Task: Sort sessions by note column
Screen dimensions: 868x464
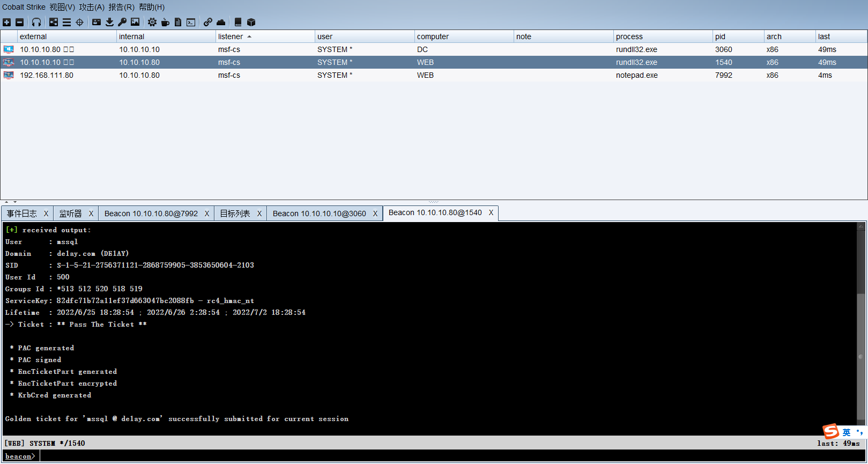Action: (563, 36)
